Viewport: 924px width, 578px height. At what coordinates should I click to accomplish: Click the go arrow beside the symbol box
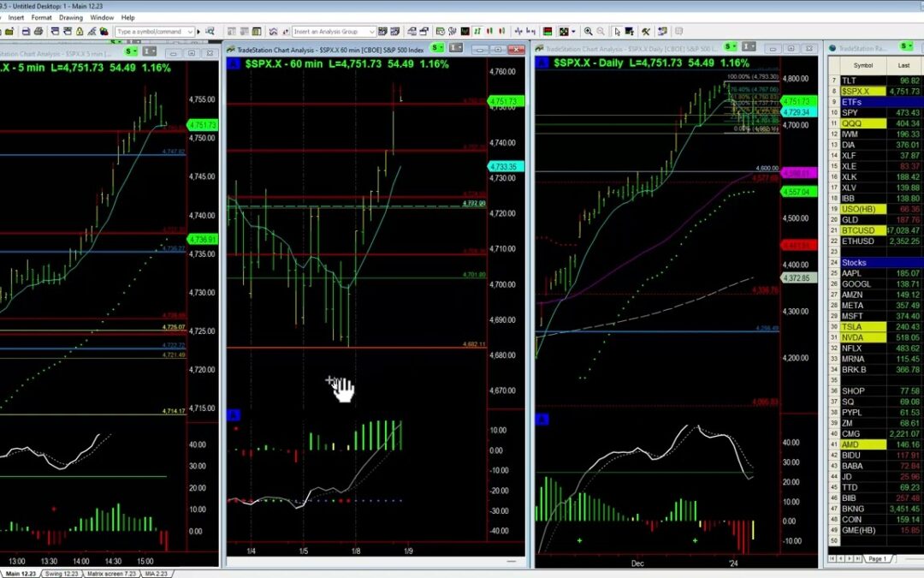point(198,32)
